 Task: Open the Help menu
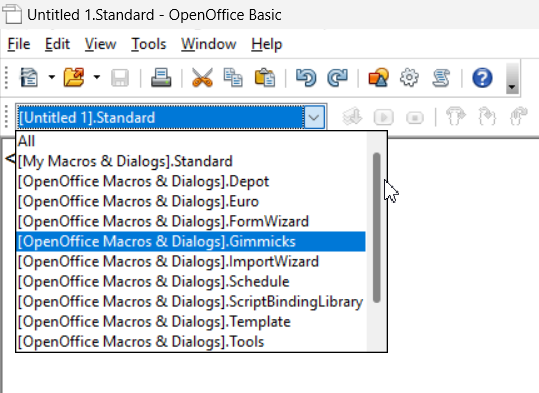click(x=267, y=44)
